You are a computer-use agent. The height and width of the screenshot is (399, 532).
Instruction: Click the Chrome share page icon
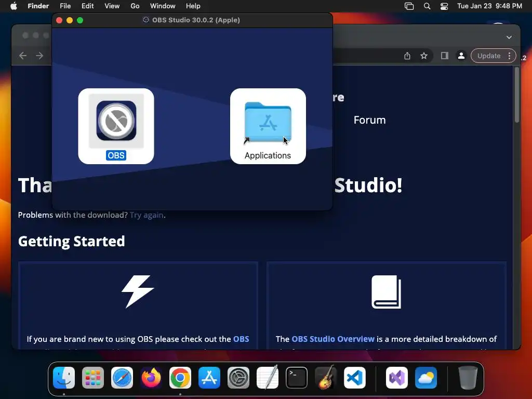(x=407, y=56)
